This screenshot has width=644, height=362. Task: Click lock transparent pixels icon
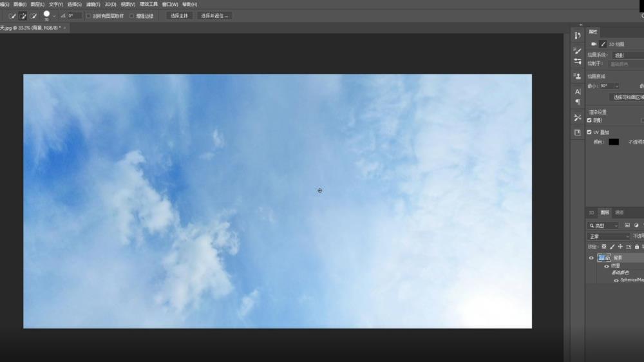(604, 247)
